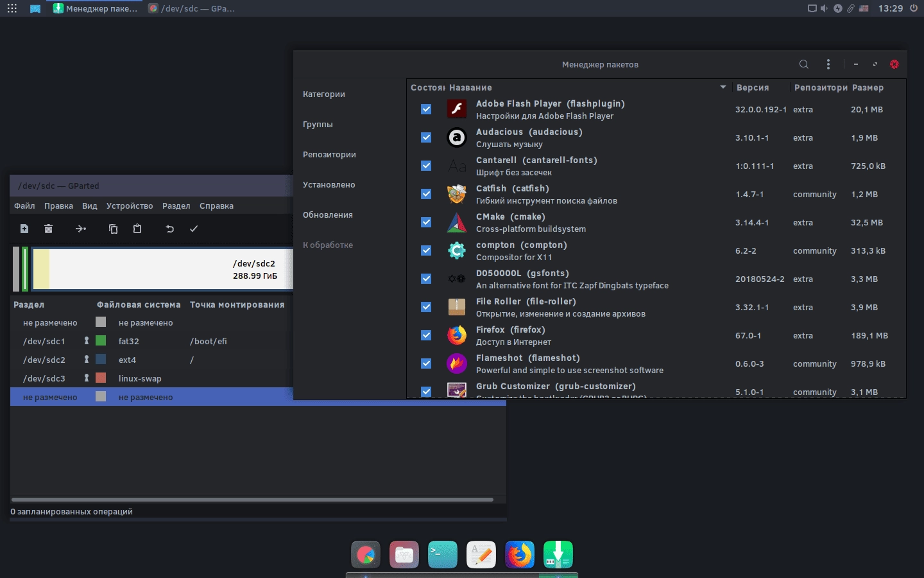Open Обновления in package manager sidebar
Screen dimensions: 924x578
[x=327, y=215]
